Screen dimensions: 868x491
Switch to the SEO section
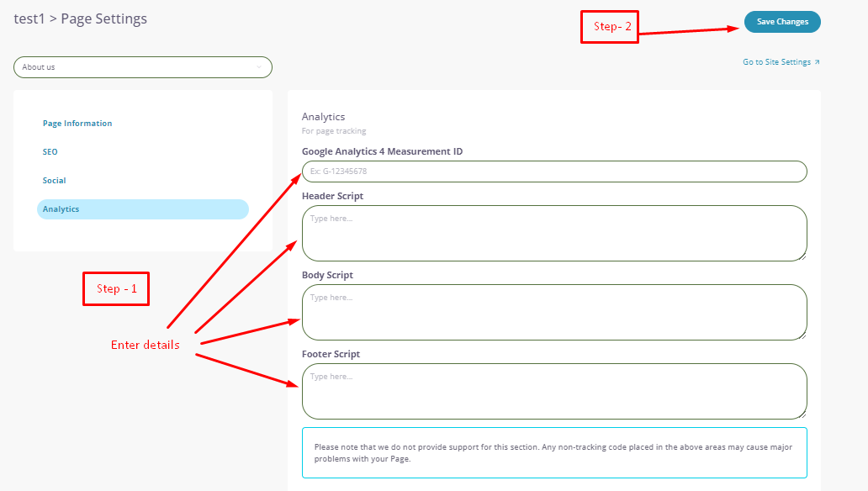pos(50,151)
